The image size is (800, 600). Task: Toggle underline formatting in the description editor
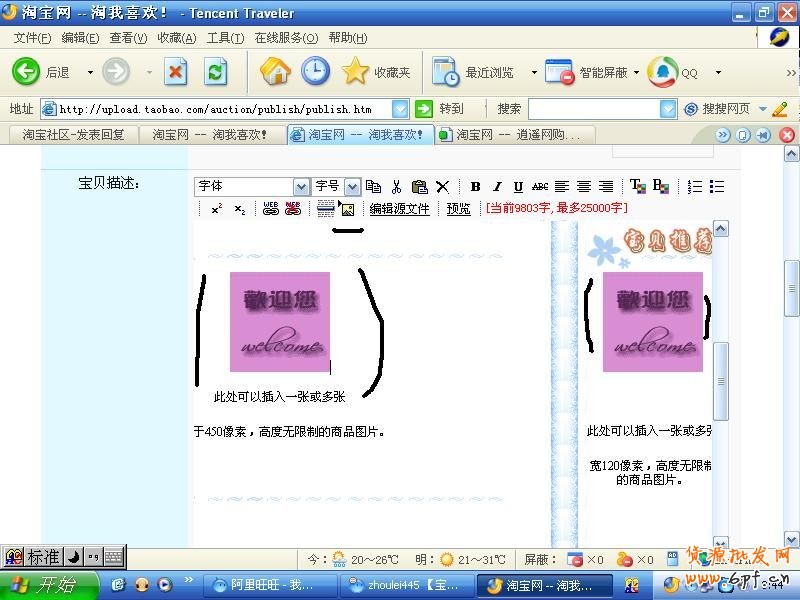tap(518, 187)
